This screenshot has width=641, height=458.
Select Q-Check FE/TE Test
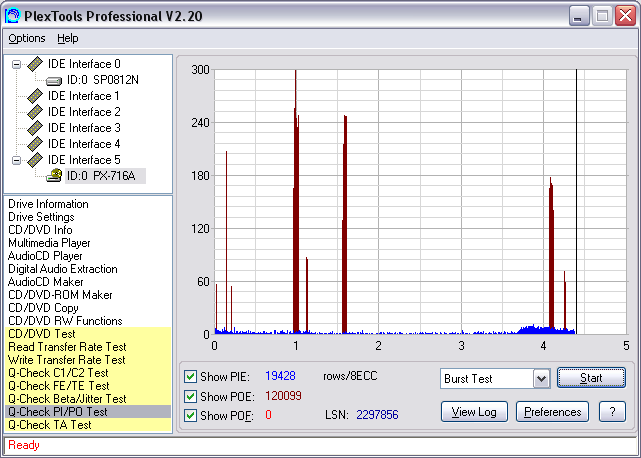[x=88, y=386]
